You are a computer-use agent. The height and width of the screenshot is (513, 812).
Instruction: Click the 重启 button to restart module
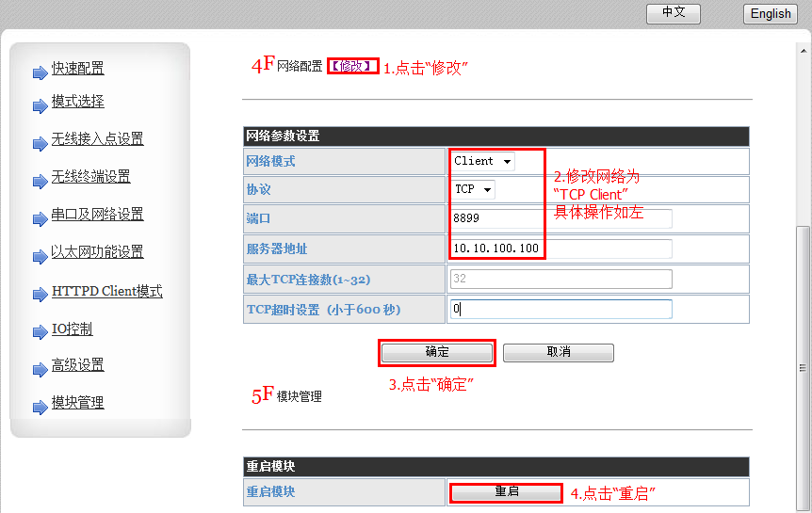[x=507, y=492]
